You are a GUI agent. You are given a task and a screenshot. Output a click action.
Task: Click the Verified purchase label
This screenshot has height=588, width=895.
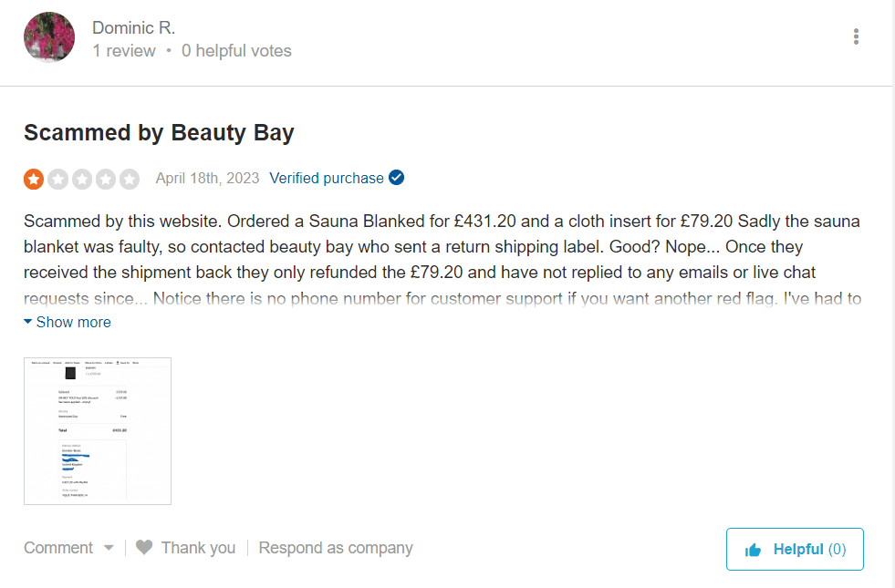click(326, 179)
